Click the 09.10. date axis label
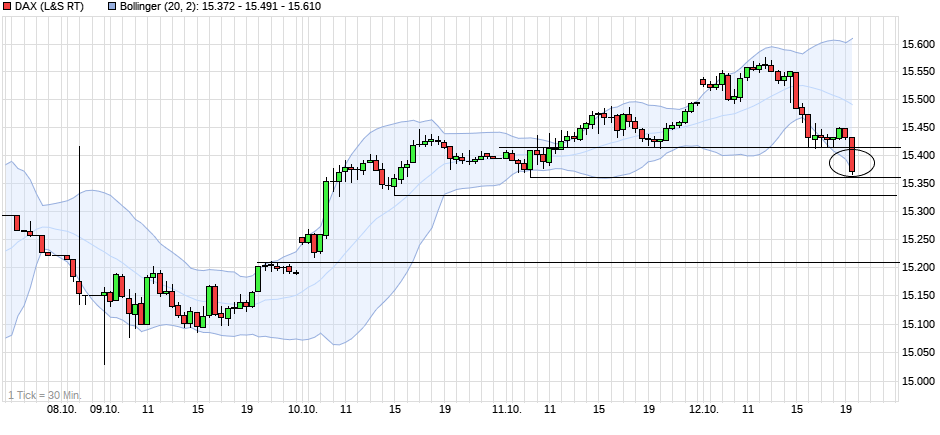 coord(104,410)
